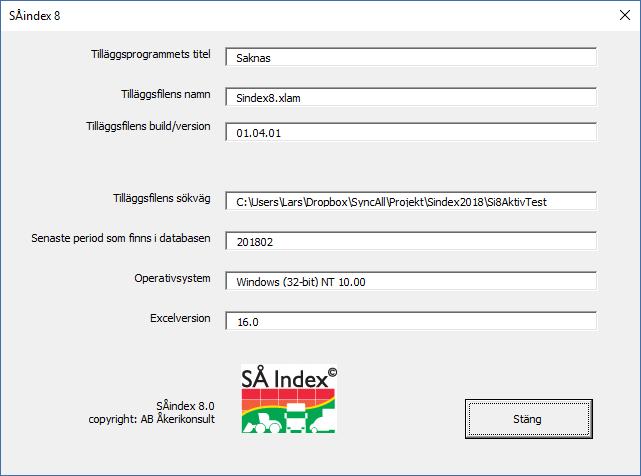
Task: Close the SÅindex 8 dialog window
Action: pyautogui.click(x=625, y=16)
